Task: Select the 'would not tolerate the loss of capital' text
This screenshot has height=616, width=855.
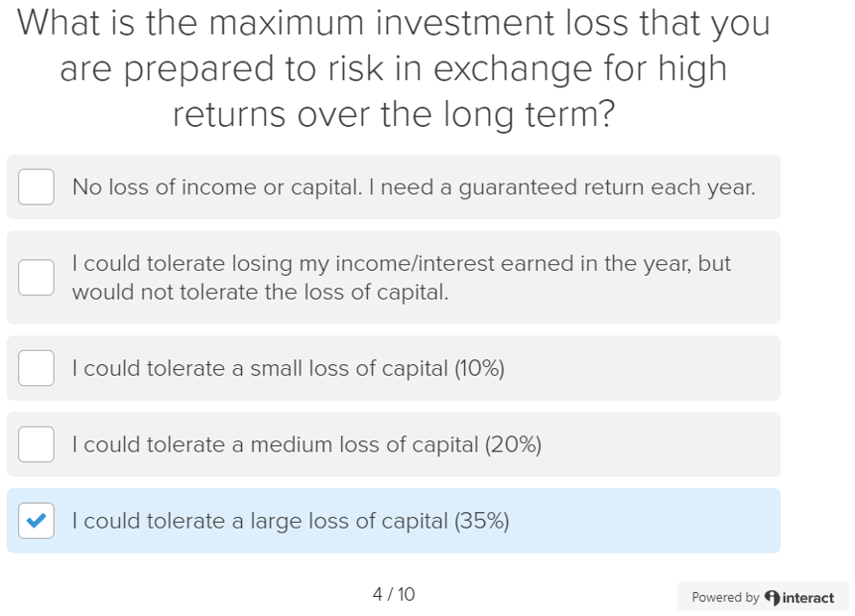Action: click(260, 292)
